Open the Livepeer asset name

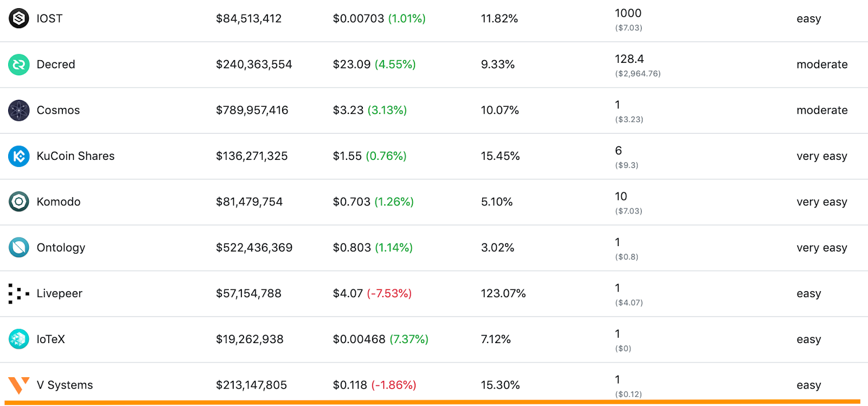click(x=60, y=293)
